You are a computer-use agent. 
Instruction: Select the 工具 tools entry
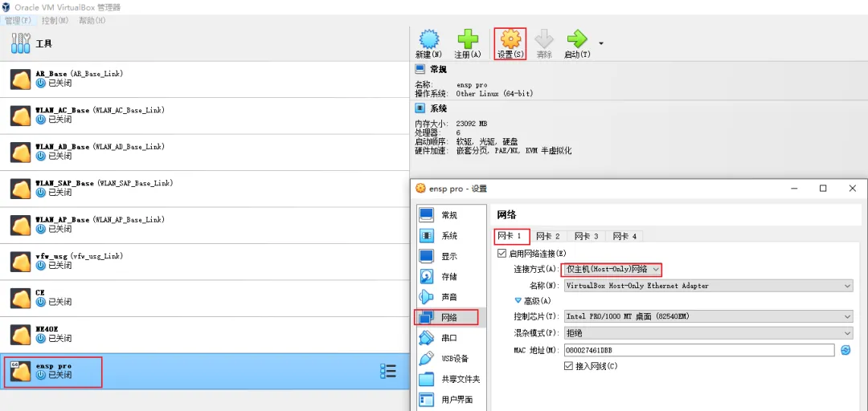(x=205, y=43)
